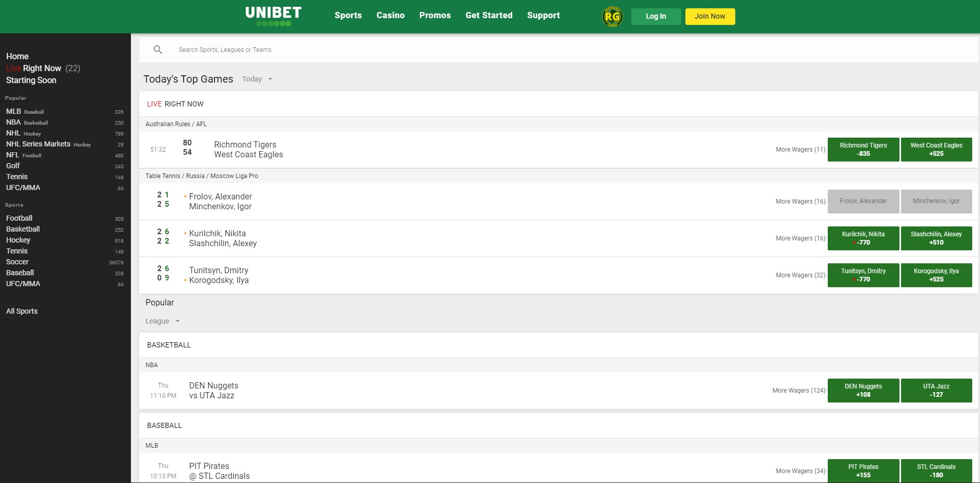
Task: Open DEN Nuggets vs UTA Jazz game
Action: 214,391
